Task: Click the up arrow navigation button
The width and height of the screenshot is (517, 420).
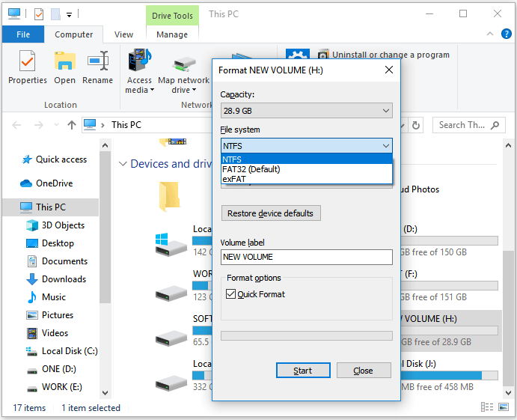Action: coord(71,125)
